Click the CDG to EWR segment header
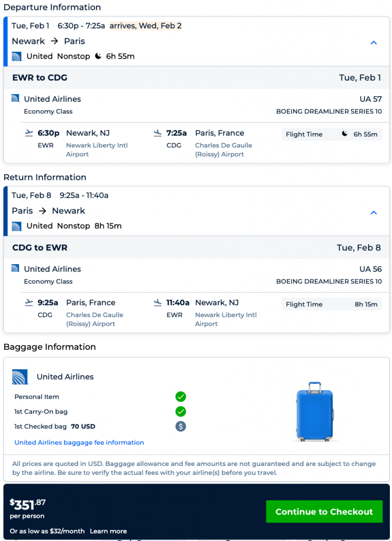The width and height of the screenshot is (392, 541). [40, 247]
